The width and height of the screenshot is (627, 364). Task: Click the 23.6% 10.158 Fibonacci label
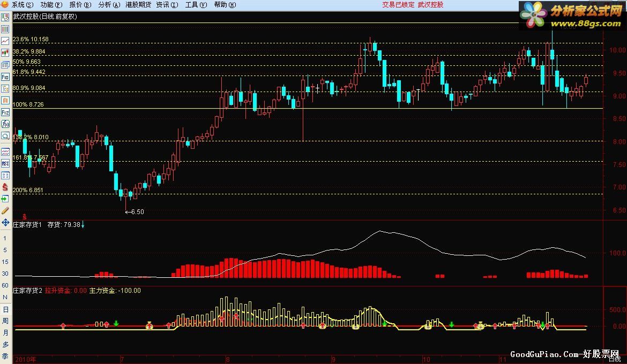pyautogui.click(x=31, y=39)
